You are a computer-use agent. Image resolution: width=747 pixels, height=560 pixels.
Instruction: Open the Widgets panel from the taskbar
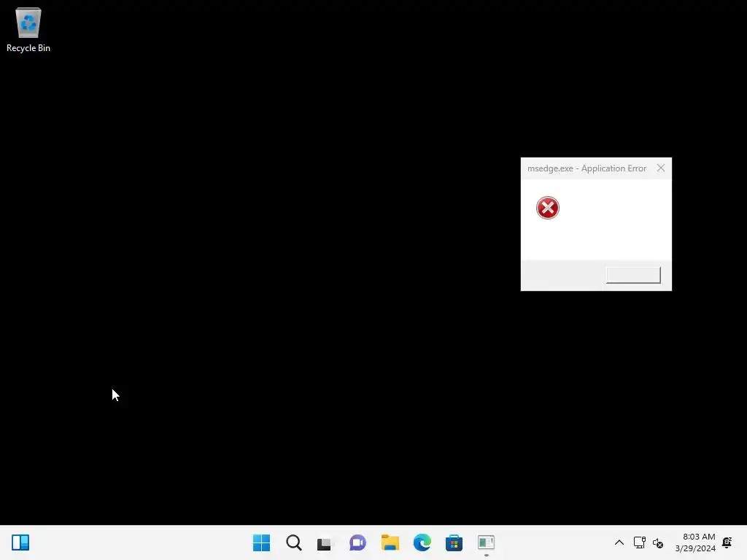tap(20, 542)
